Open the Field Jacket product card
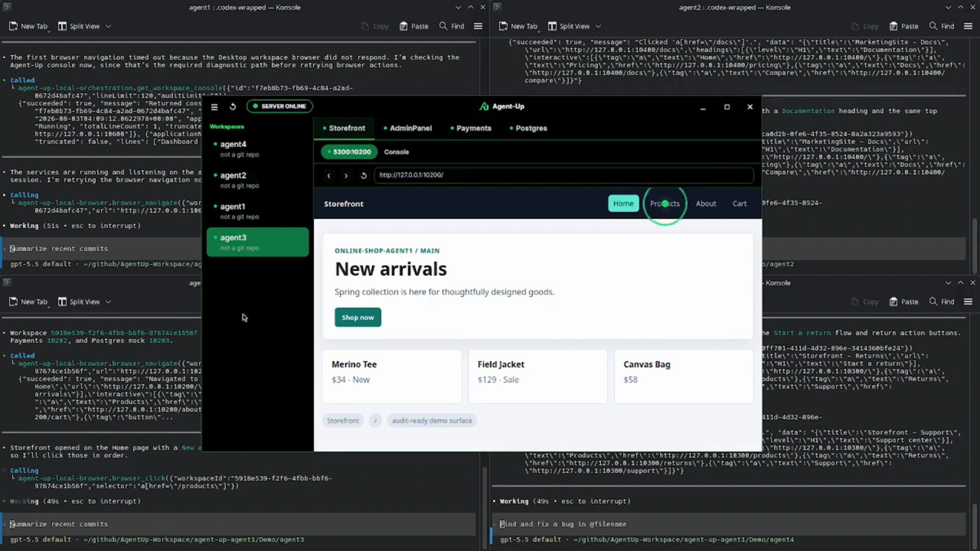 pos(537,377)
